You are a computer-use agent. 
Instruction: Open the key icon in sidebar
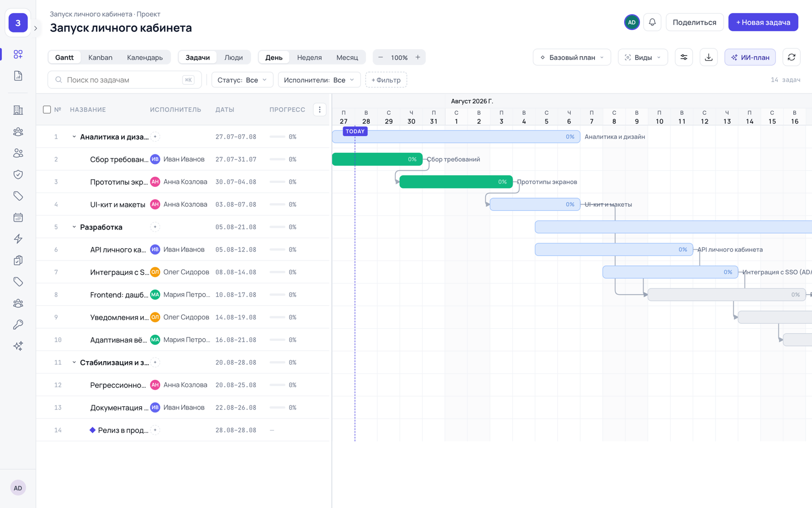pos(18,325)
